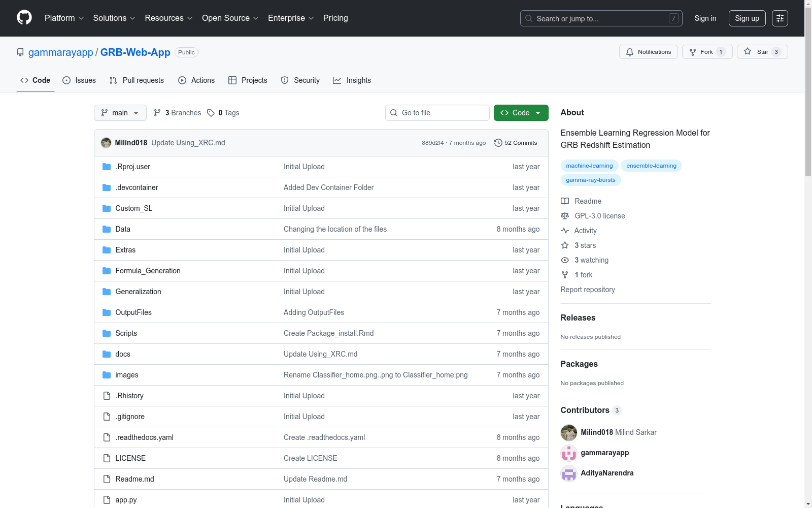
Task: Click the file icon beside LICENSE
Action: pos(107,458)
